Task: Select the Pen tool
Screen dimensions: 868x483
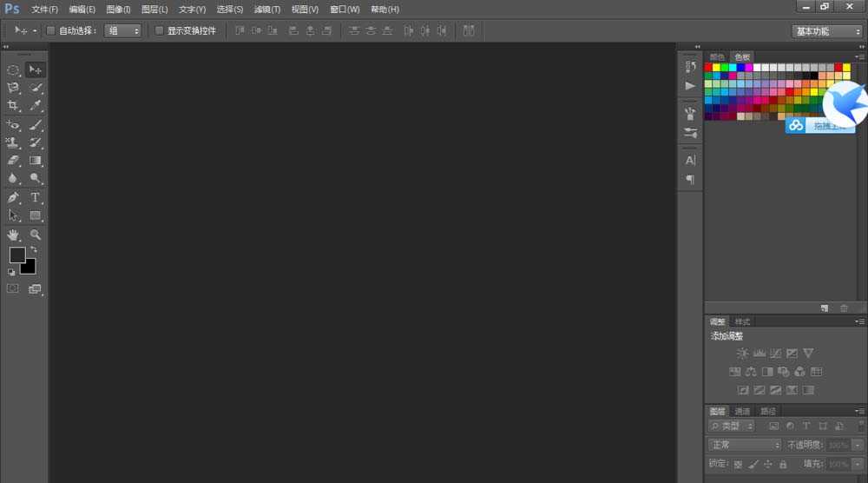Action: coord(13,197)
